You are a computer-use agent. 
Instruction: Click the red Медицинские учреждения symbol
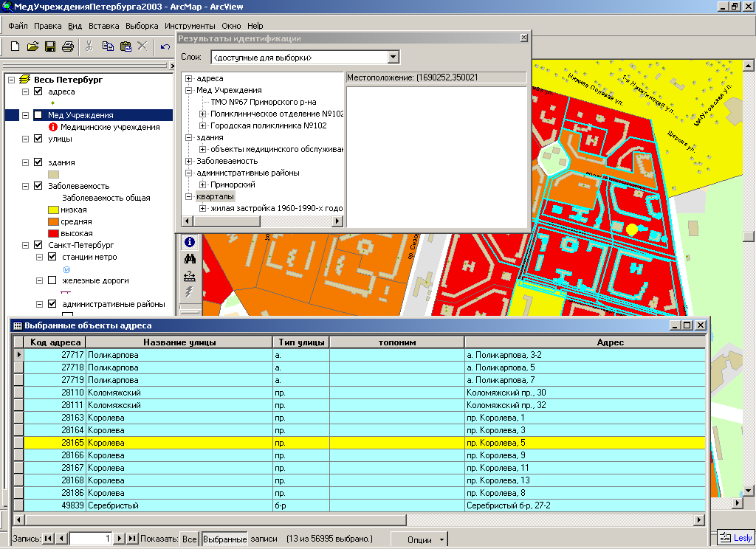coord(53,127)
